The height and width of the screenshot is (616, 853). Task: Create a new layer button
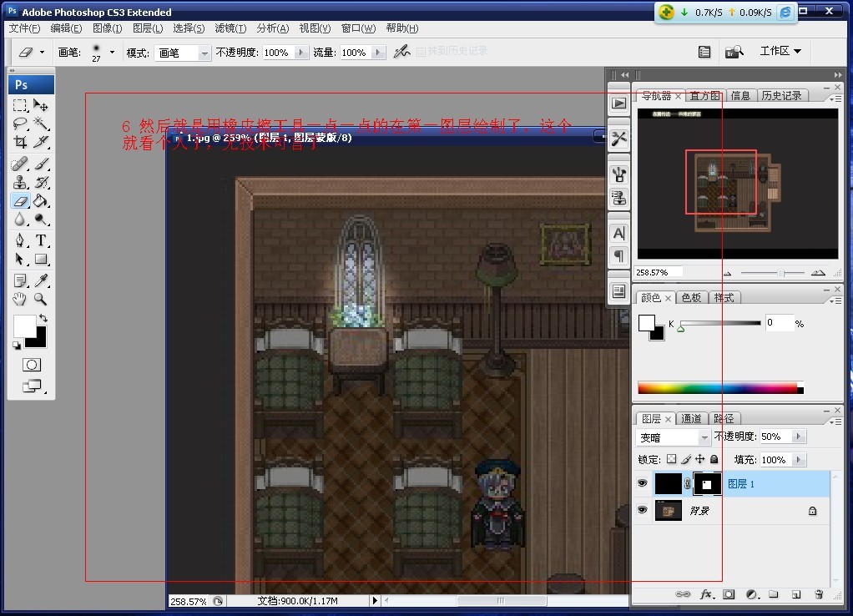(x=796, y=594)
